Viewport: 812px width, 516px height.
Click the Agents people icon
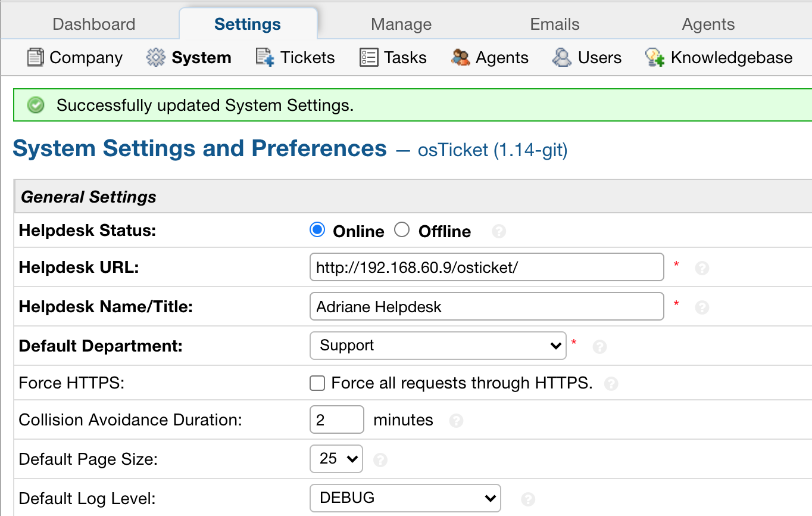tap(461, 57)
